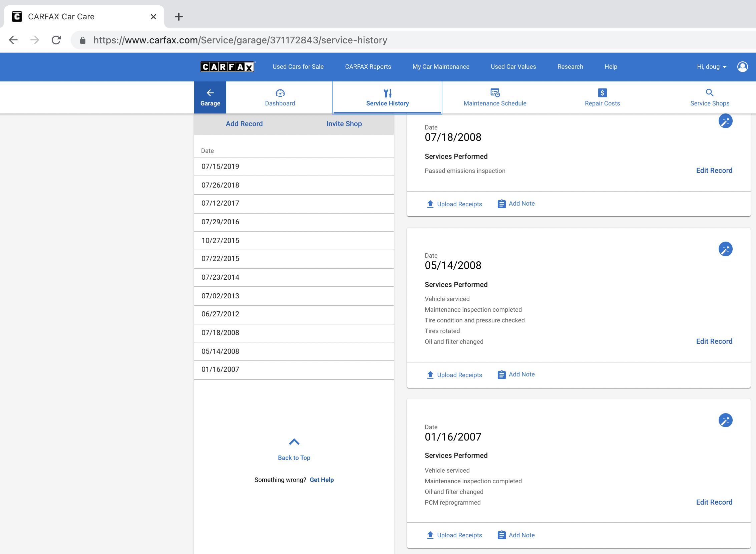The width and height of the screenshot is (756, 554).
Task: Select the 07/29/2016 date row
Action: click(294, 222)
